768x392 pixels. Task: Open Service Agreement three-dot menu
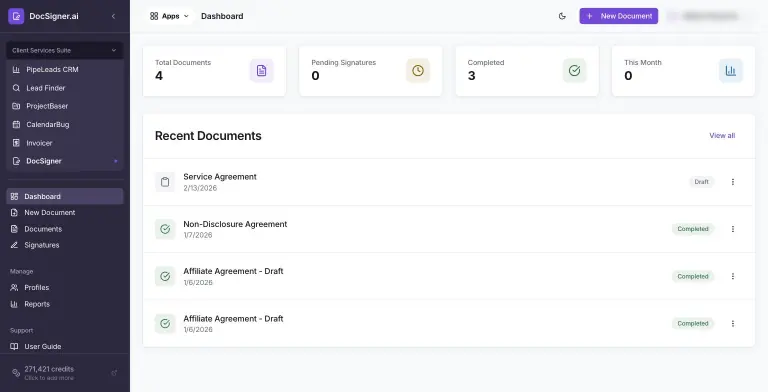(x=733, y=182)
